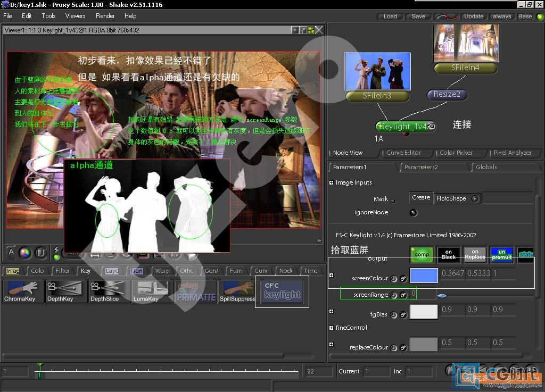This screenshot has height=392, width=545.
Task: Expand the fineControl section
Action: [331, 328]
